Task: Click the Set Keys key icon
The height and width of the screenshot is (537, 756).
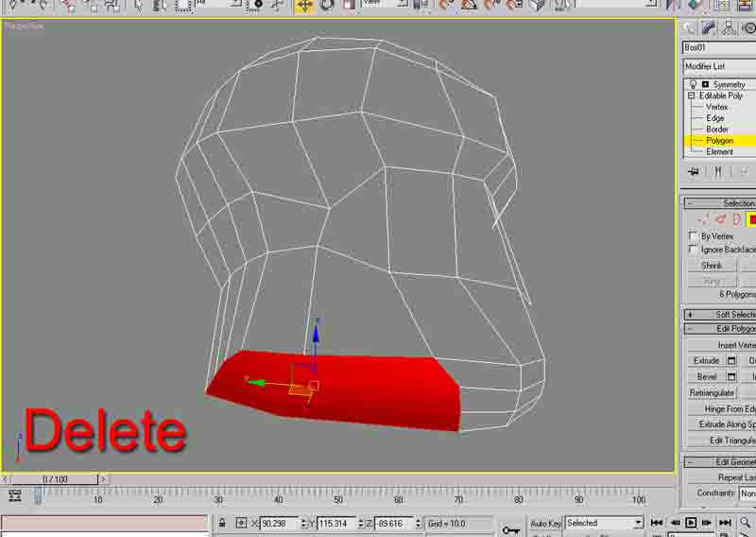Action: click(x=510, y=529)
